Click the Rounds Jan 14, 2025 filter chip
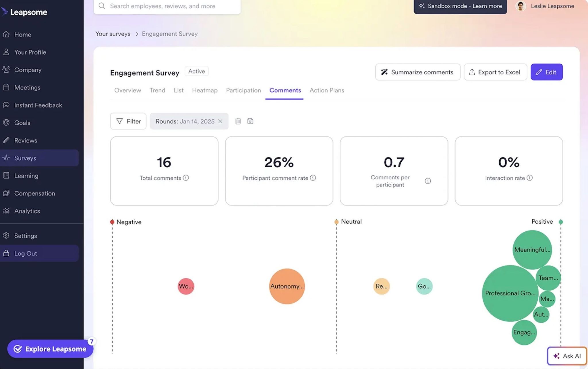Screen dimensions: 588x369 189,121
